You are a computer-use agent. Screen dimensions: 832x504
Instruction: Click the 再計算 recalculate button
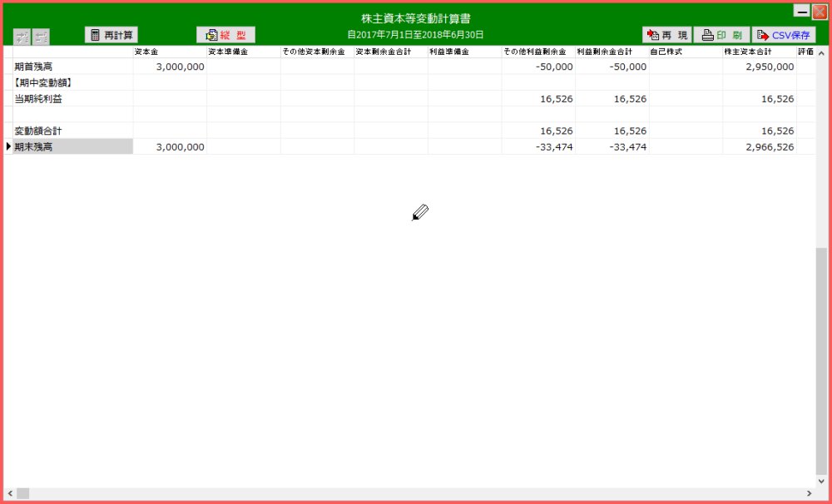(x=111, y=35)
